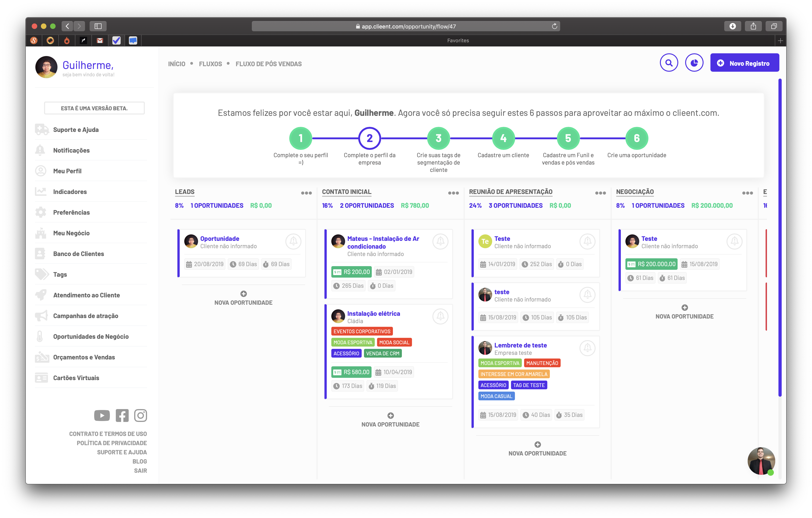Open the CONTATO INICIAL column three-dot menu

(x=453, y=193)
